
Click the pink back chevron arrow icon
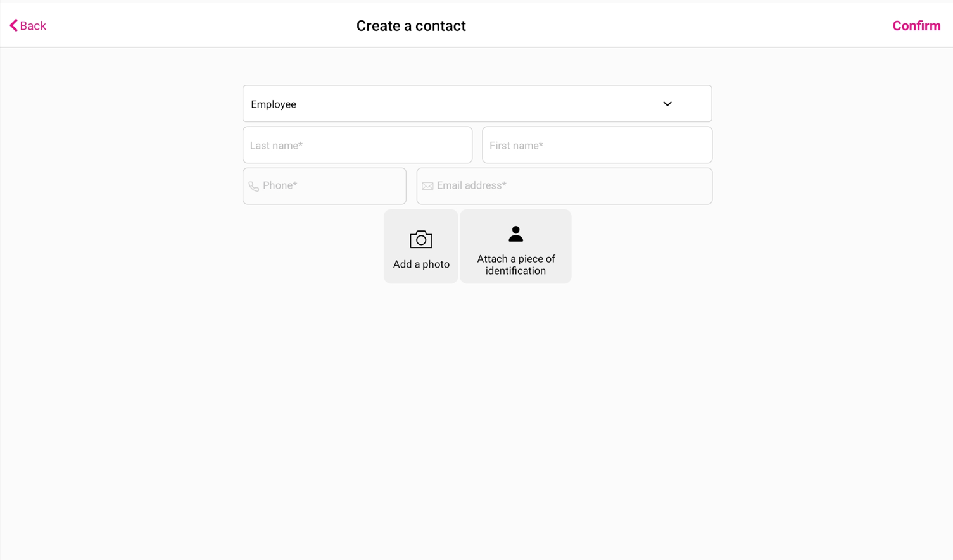[13, 25]
